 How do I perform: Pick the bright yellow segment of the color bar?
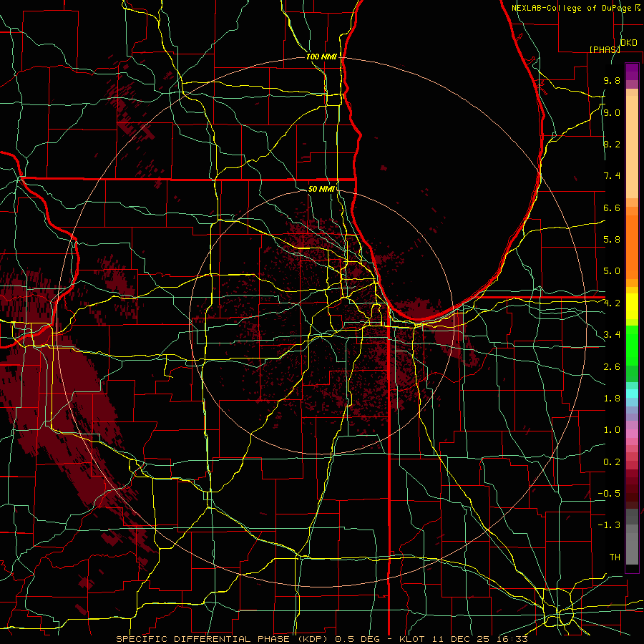pyautogui.click(x=632, y=306)
